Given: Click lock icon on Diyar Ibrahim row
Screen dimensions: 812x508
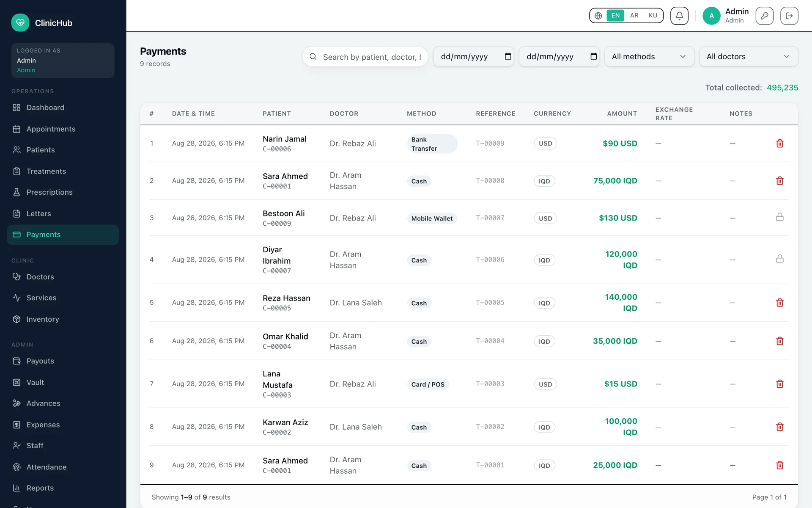Looking at the screenshot, I should pos(779,259).
